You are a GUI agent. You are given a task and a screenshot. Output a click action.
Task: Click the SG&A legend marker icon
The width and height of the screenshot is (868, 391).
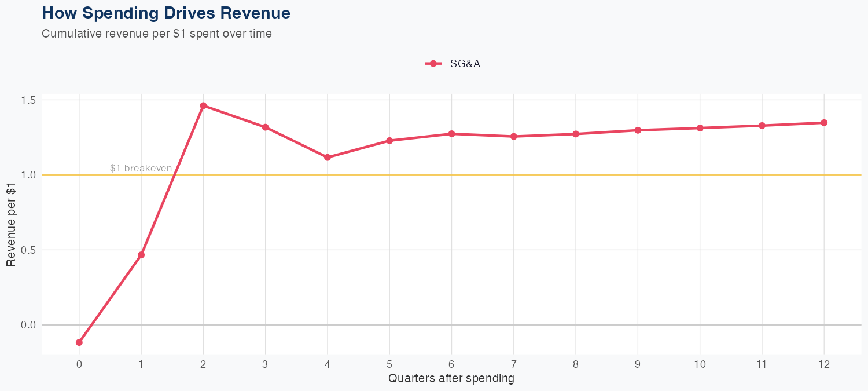433,64
